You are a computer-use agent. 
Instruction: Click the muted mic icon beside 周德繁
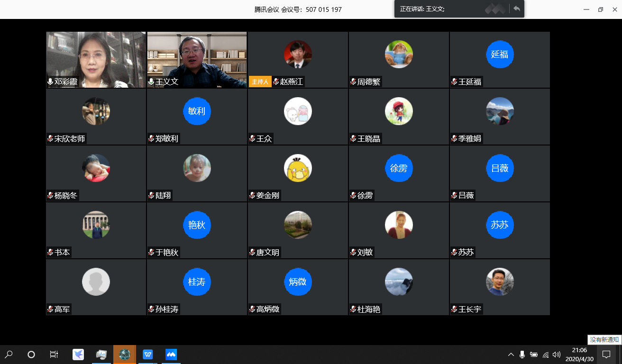click(x=353, y=82)
